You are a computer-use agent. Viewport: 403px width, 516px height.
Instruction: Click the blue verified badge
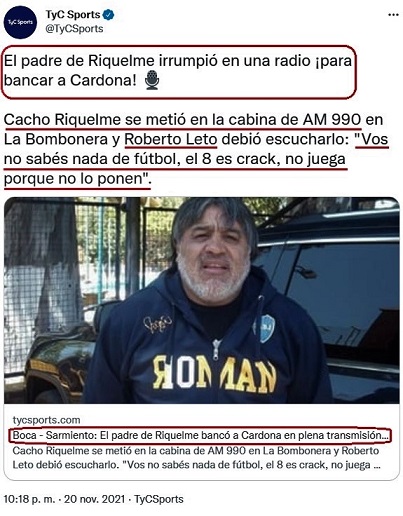point(108,15)
